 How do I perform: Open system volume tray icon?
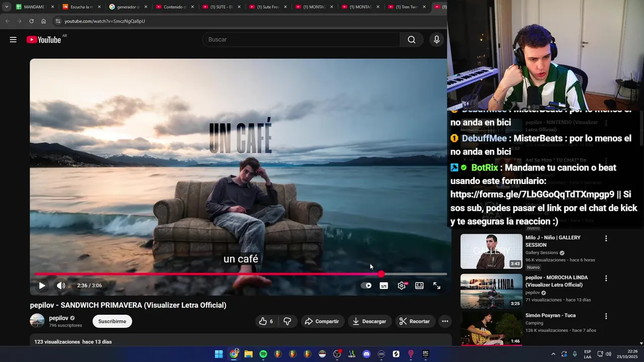pyautogui.click(x=608, y=354)
